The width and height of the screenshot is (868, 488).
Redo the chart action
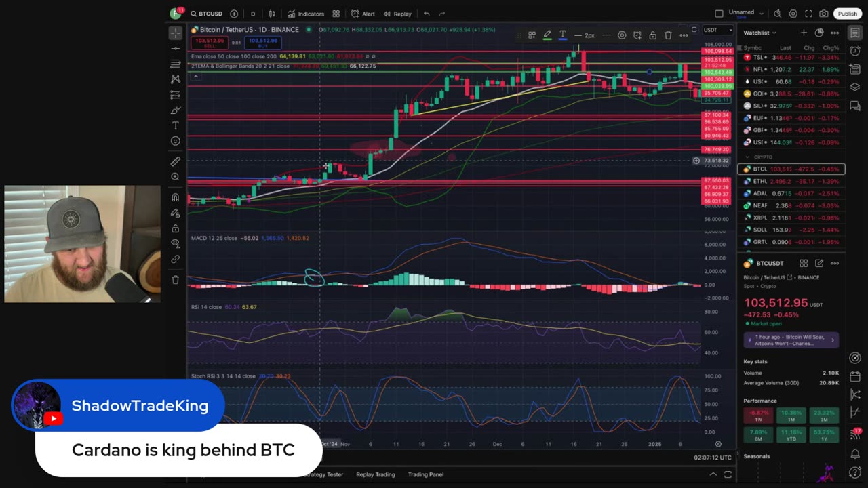pos(442,14)
